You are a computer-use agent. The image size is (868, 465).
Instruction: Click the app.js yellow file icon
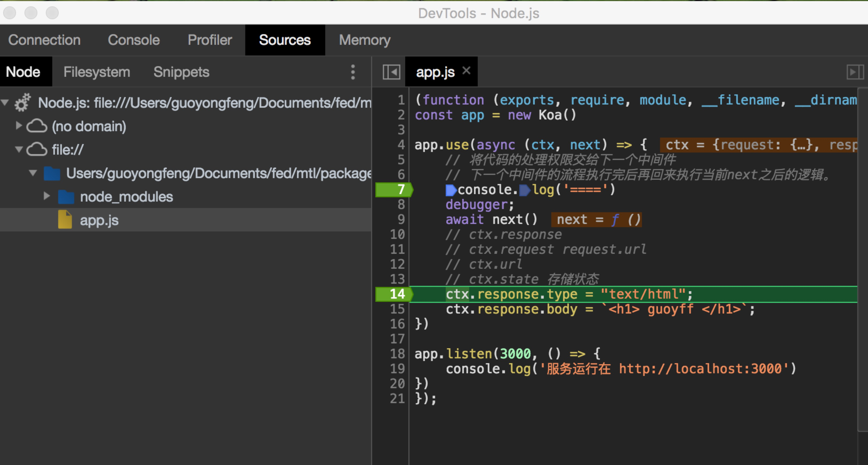65,220
